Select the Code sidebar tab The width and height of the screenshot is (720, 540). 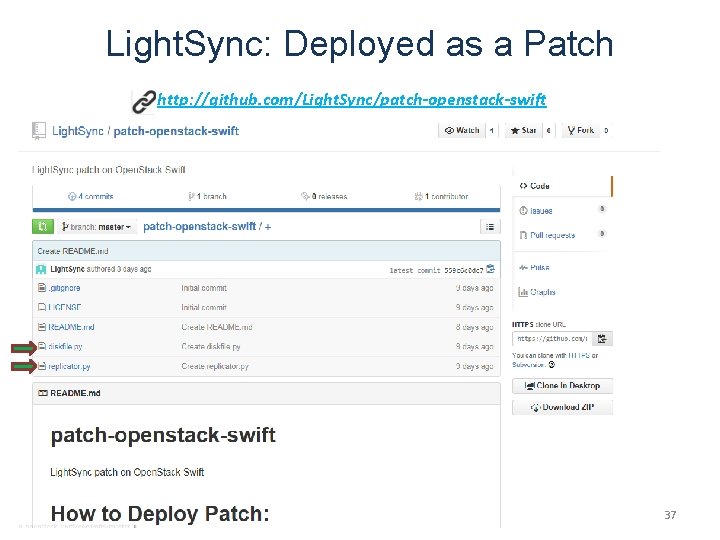[x=562, y=186]
